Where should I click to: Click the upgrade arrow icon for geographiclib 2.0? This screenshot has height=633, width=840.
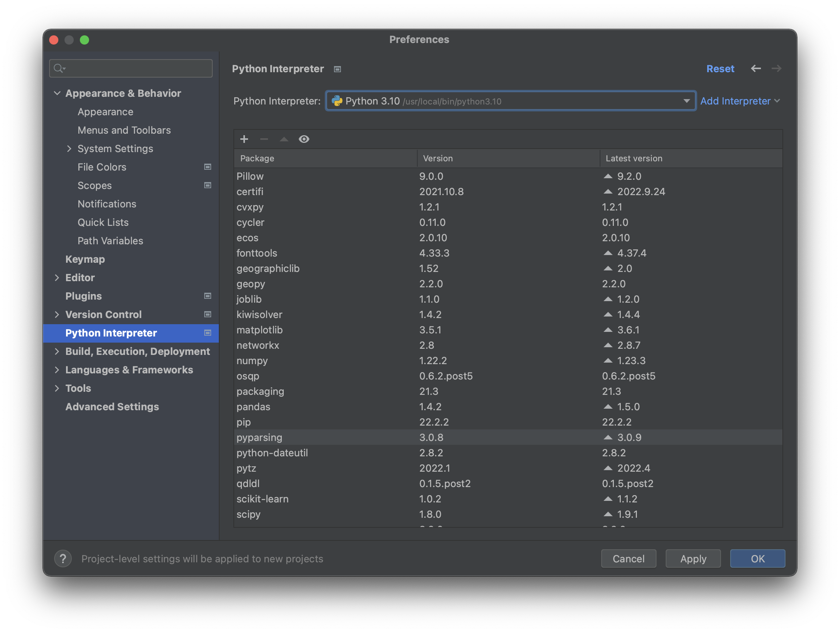tap(608, 268)
